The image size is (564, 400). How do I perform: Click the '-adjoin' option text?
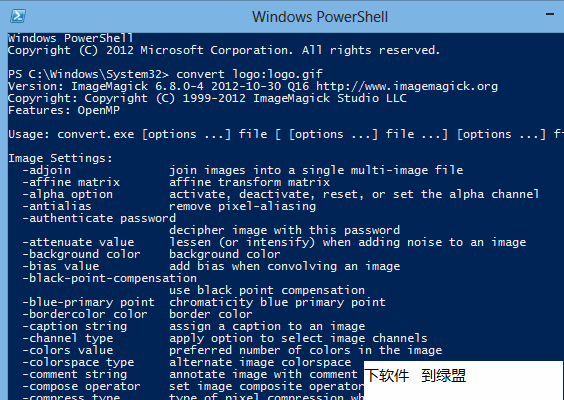point(47,170)
